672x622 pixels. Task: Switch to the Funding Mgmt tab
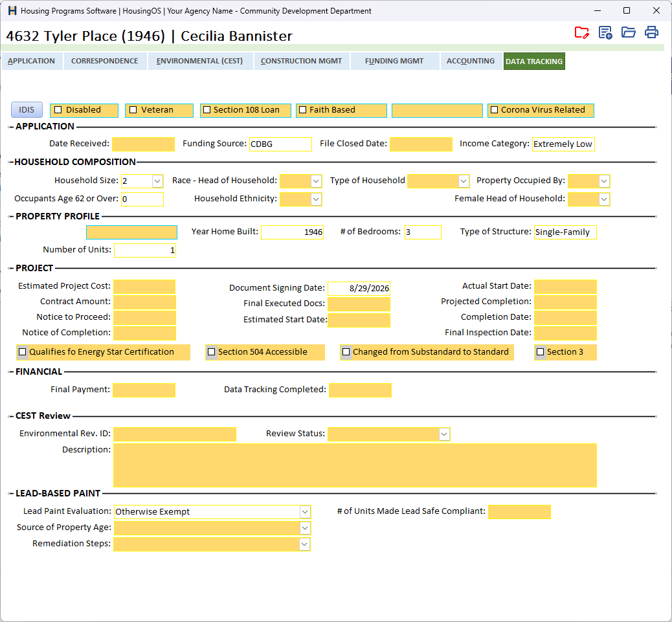pos(395,61)
